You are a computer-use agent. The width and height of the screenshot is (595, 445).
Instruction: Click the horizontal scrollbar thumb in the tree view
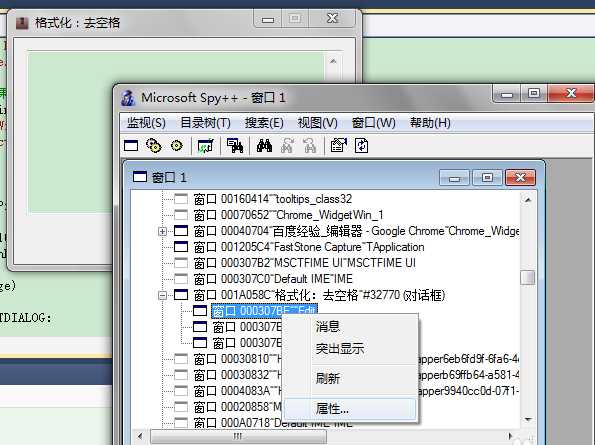(x=238, y=436)
